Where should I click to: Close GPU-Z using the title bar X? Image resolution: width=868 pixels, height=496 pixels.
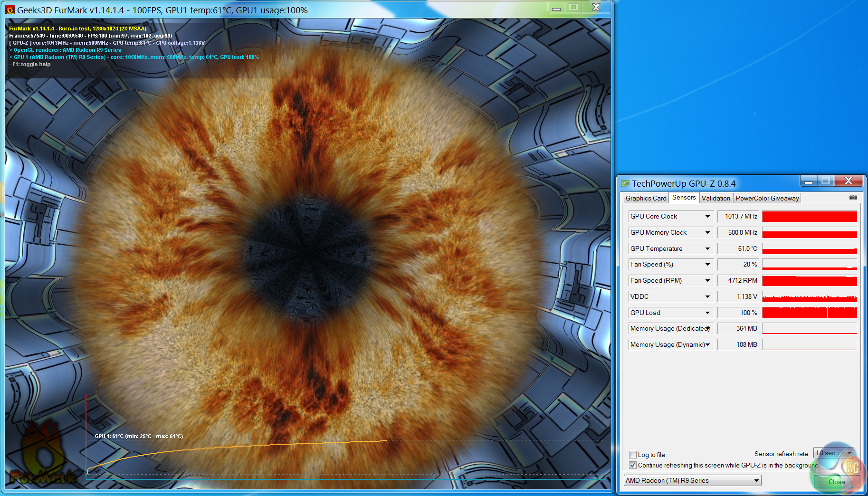[x=849, y=181]
